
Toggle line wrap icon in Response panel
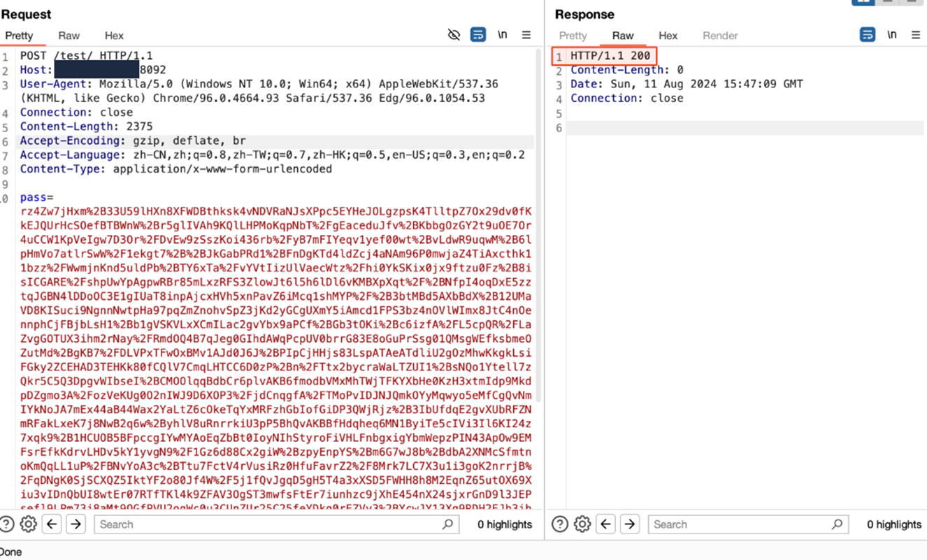[868, 35]
